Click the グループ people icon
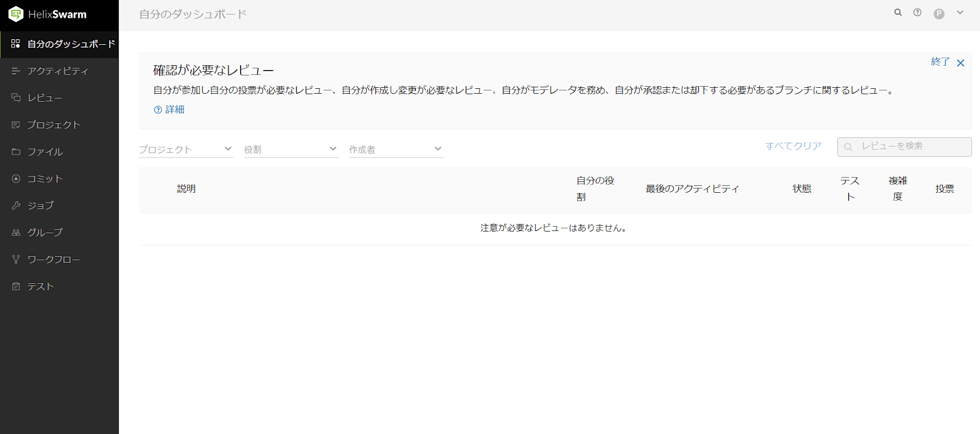Screen dimensions: 980x434 click(x=16, y=232)
